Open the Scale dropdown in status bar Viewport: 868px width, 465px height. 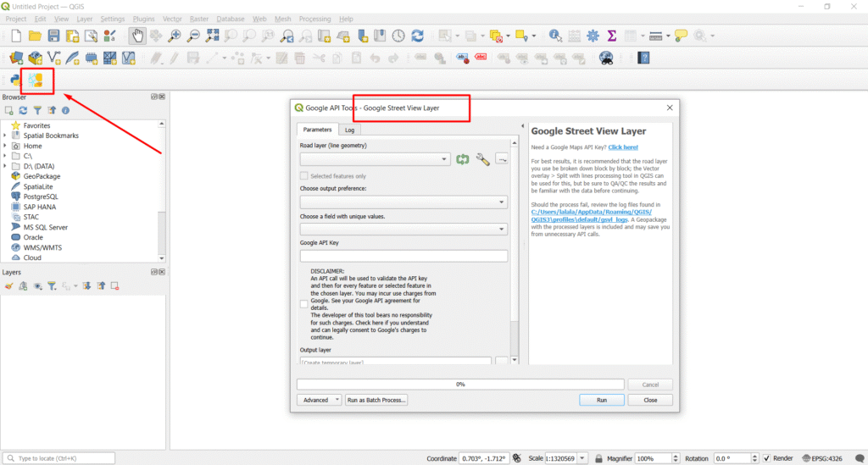tap(582, 458)
